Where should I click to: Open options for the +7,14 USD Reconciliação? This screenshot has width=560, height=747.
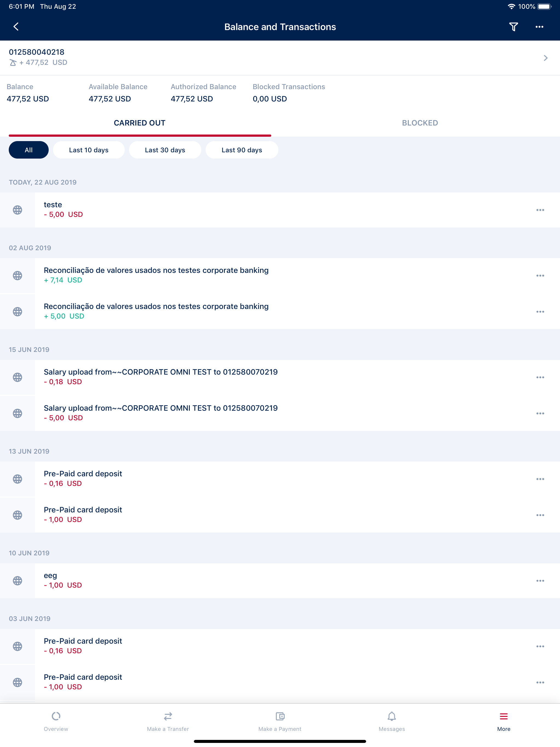[540, 276]
